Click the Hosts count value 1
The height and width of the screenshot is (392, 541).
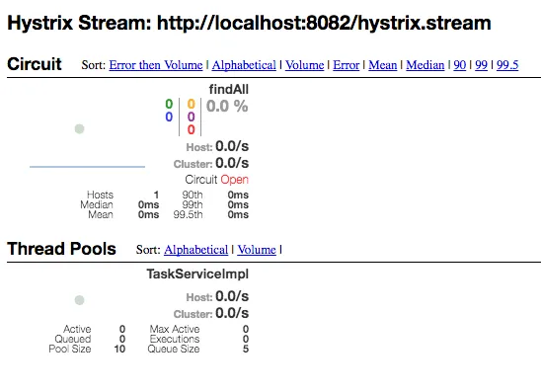pyautogui.click(x=156, y=195)
